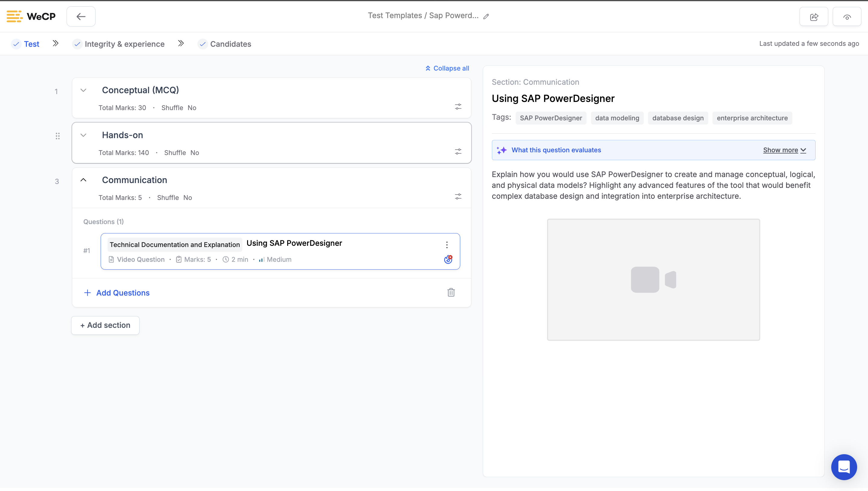Delete Communication section with trash icon
The image size is (868, 491).
coord(451,292)
